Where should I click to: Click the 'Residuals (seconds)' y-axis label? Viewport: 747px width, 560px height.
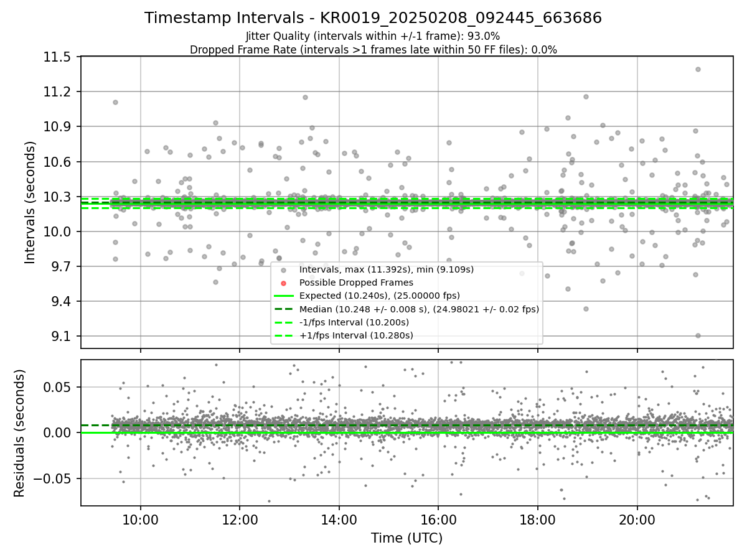coord(19,433)
